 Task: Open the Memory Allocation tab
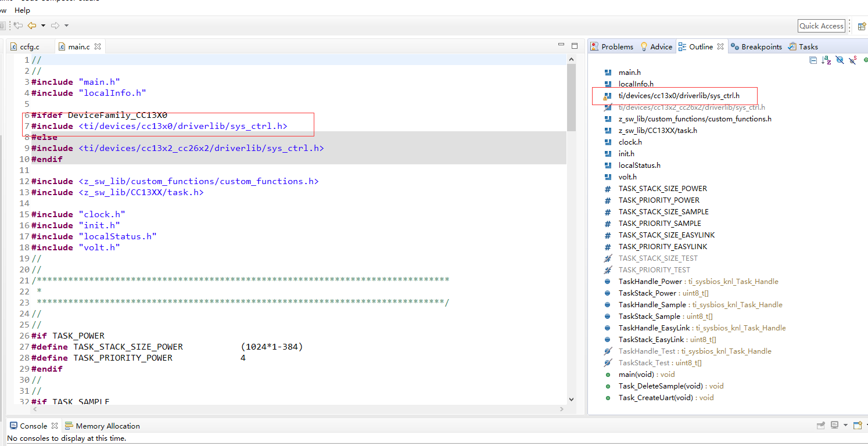tap(102, 426)
